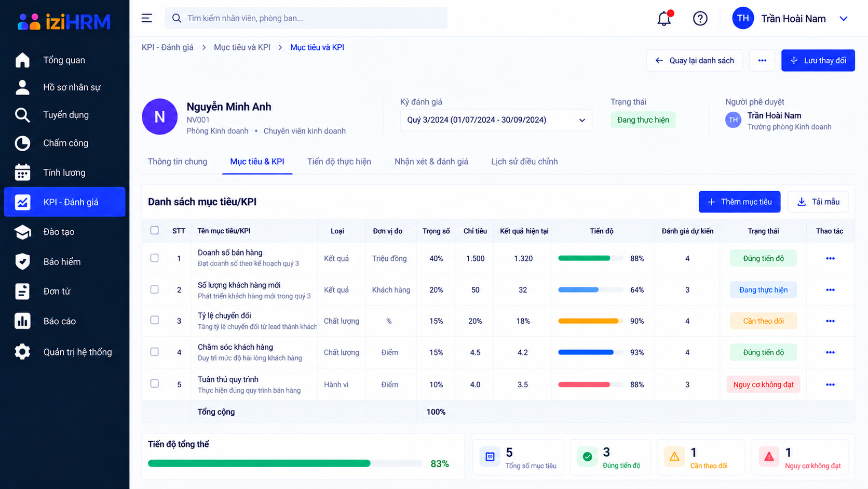Expand user menu chevron beside Trần Hoài Nam
The width and height of the screenshot is (868, 489).
coord(844,19)
